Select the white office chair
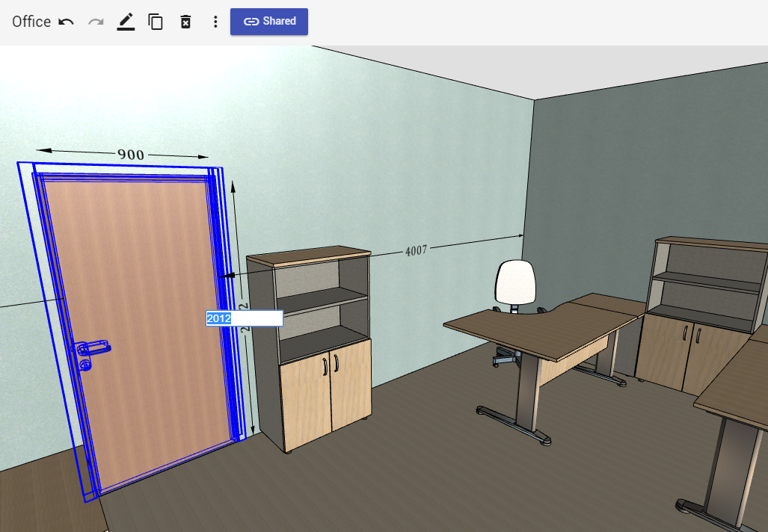The image size is (768, 532). pyautogui.click(x=517, y=303)
